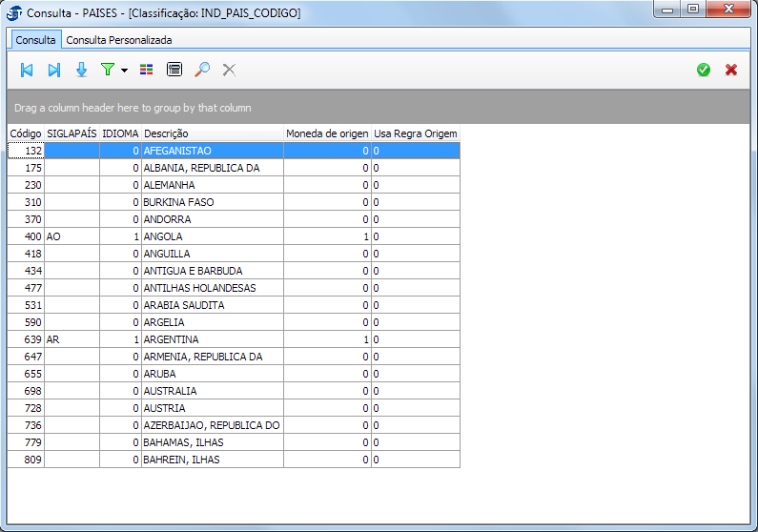The image size is (758, 532).
Task: Jump to last record arrow icon
Action: [54, 70]
